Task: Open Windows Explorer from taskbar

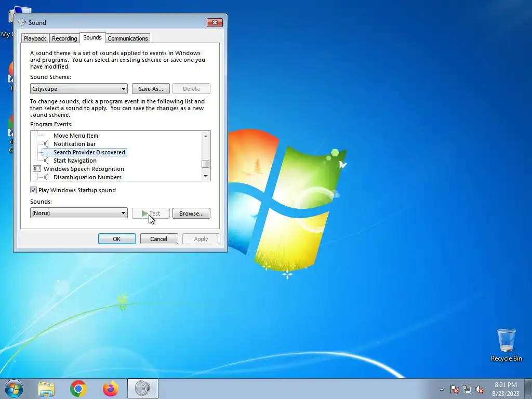Action: point(46,389)
